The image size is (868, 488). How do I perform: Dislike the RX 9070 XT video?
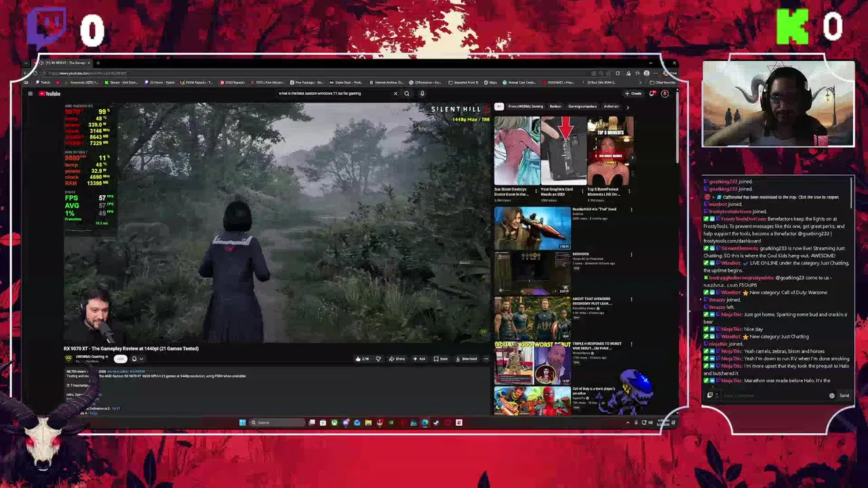(378, 359)
